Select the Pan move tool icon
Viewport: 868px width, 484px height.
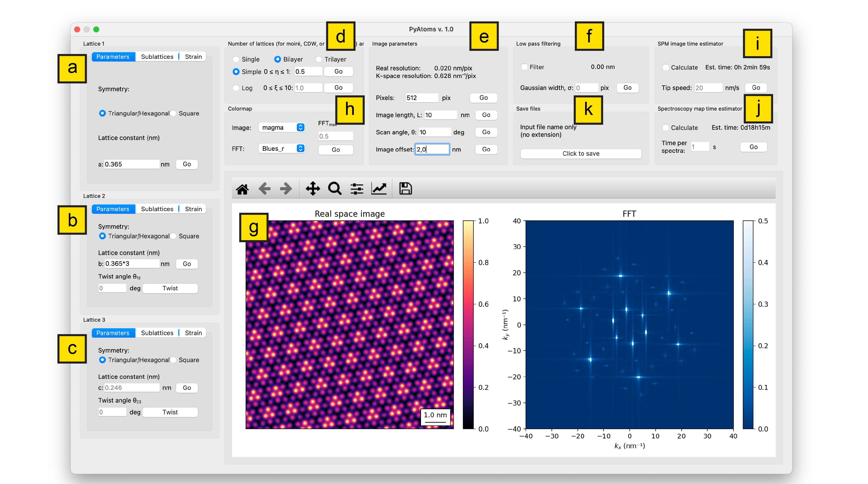coord(313,189)
